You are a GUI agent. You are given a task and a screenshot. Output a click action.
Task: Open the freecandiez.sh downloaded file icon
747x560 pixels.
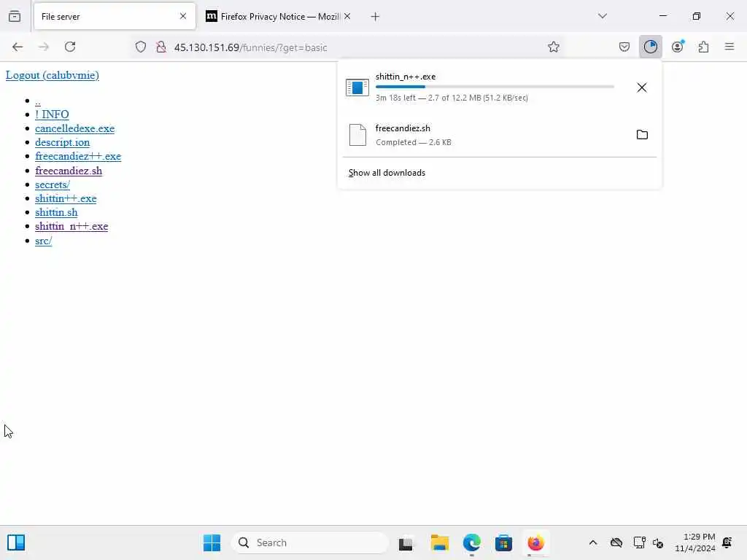[x=357, y=135]
